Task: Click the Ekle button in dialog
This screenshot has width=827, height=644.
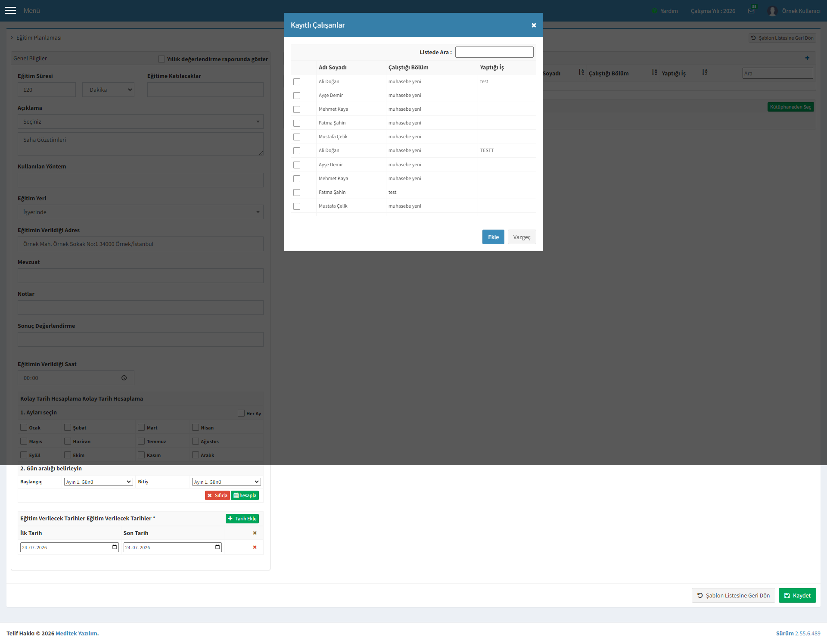Action: (493, 237)
